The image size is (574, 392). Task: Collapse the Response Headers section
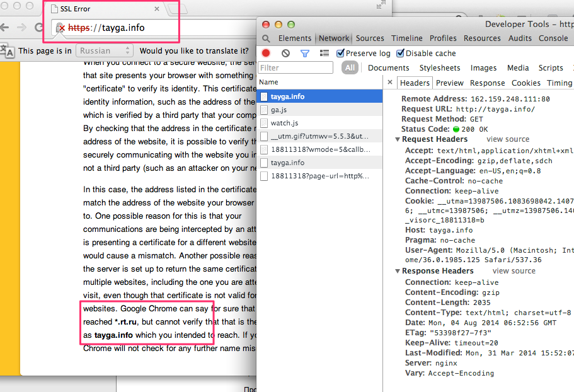pyautogui.click(x=398, y=271)
